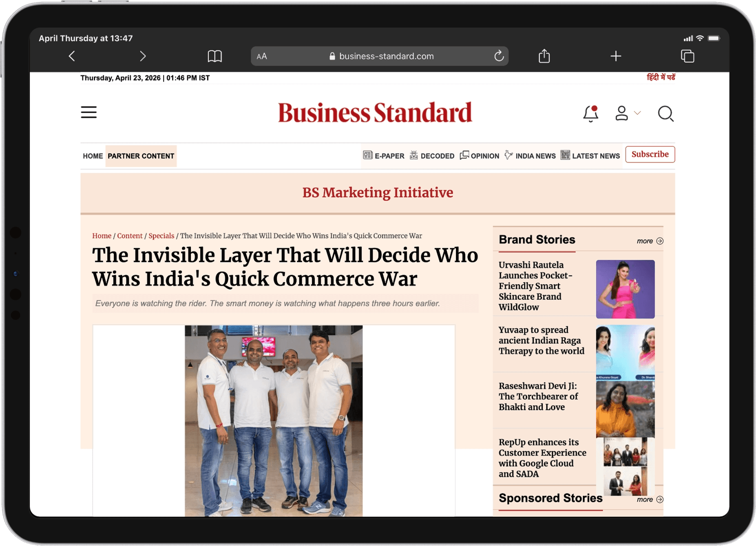Open RepUp Google Cloud SADA story
Viewport: 756px width, 546px height.
tap(542, 458)
